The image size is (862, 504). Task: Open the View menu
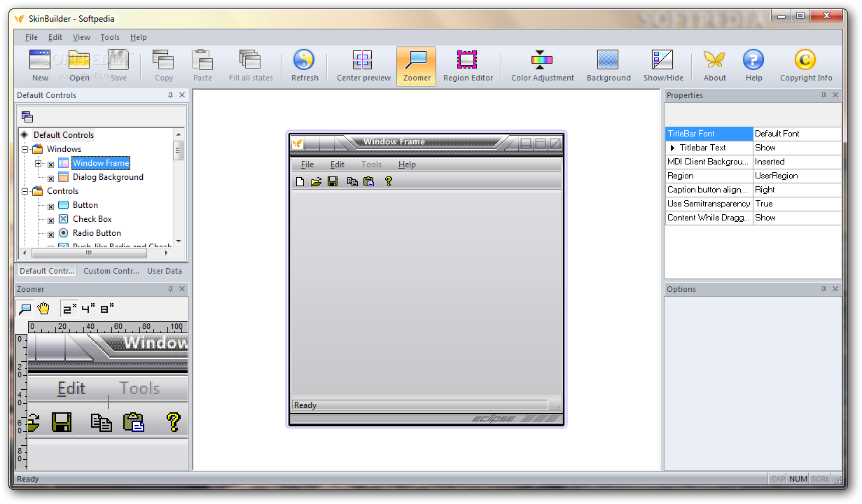tap(81, 37)
